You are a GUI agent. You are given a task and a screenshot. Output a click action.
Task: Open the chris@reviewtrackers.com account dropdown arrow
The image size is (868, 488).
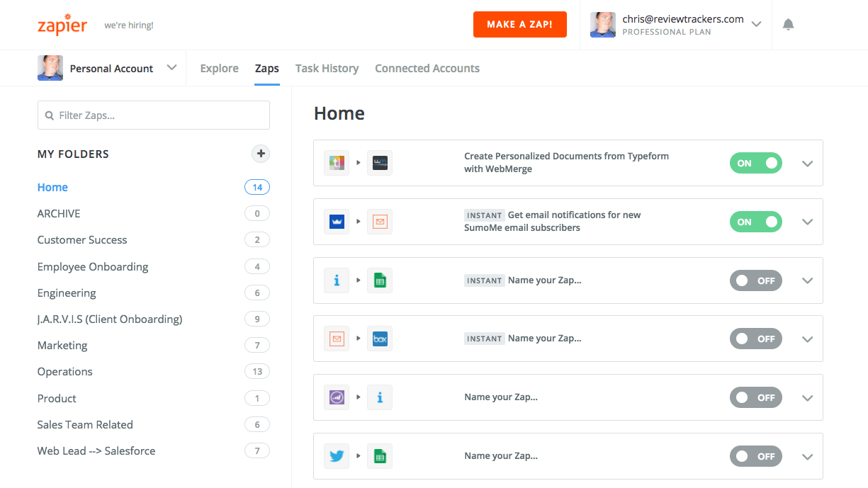point(756,25)
